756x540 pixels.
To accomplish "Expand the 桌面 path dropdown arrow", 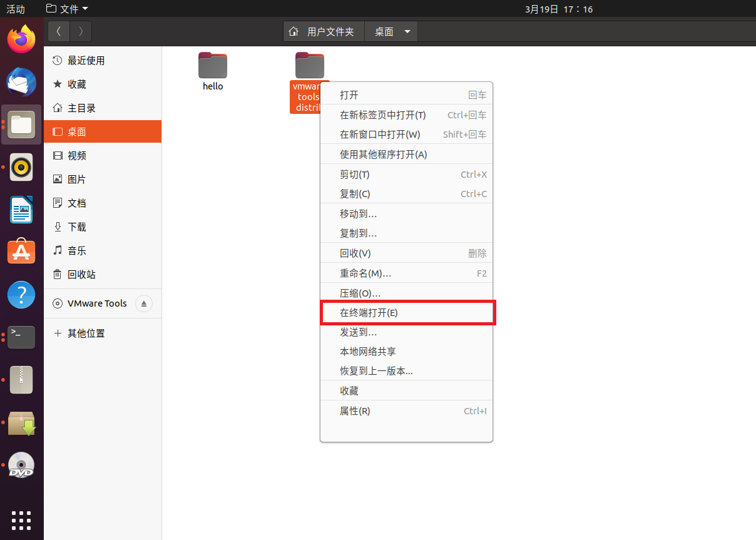I will point(407,31).
